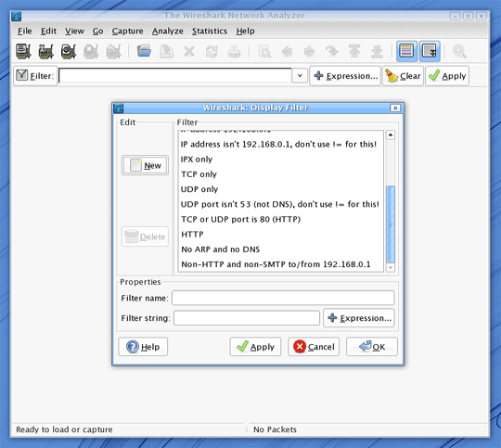Open the Analyze menu
Screen dimensions: 501x448
(x=167, y=31)
